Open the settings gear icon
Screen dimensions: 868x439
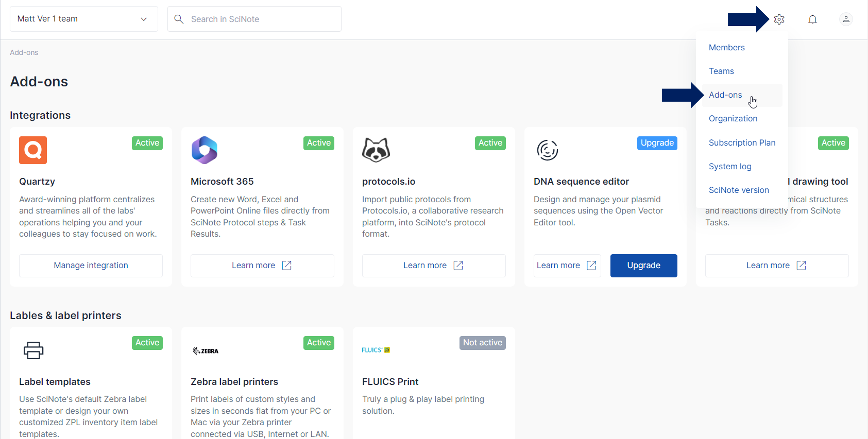click(x=779, y=19)
